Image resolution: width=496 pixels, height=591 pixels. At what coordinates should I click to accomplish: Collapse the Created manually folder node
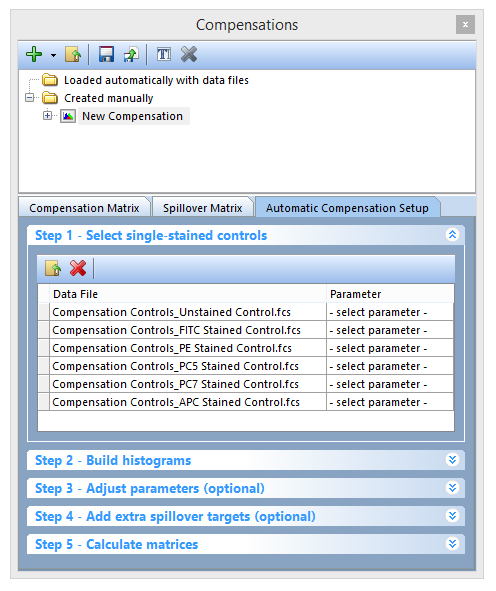click(29, 98)
